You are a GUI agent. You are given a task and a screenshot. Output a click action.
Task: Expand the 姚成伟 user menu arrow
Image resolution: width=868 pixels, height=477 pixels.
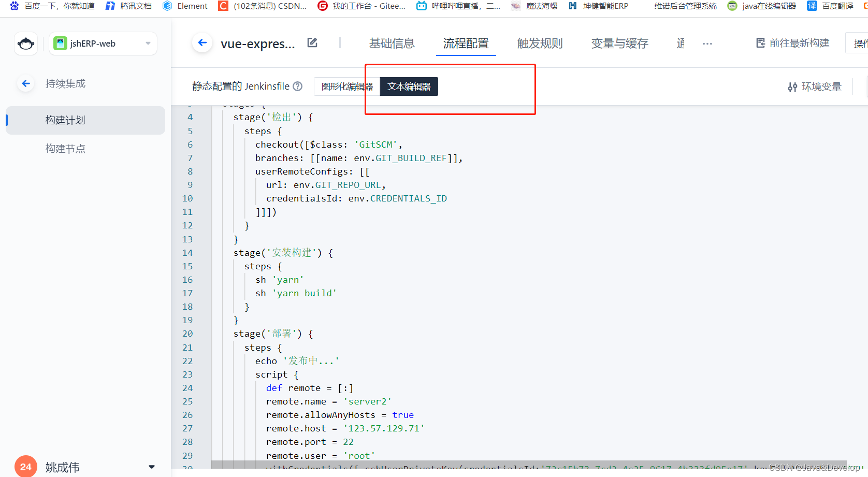coord(152,467)
